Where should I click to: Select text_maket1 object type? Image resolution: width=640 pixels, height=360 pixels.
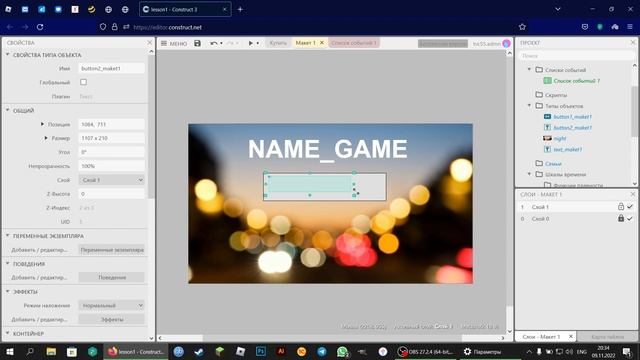coord(567,149)
